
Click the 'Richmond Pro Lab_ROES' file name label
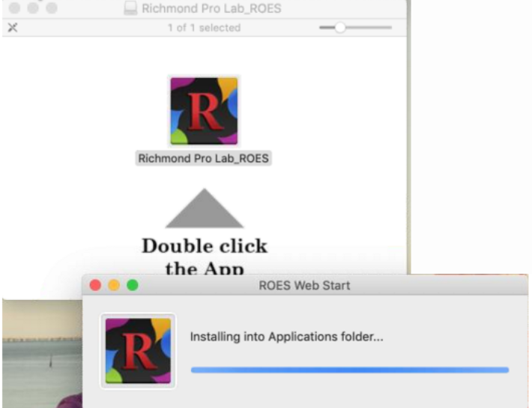[204, 158]
